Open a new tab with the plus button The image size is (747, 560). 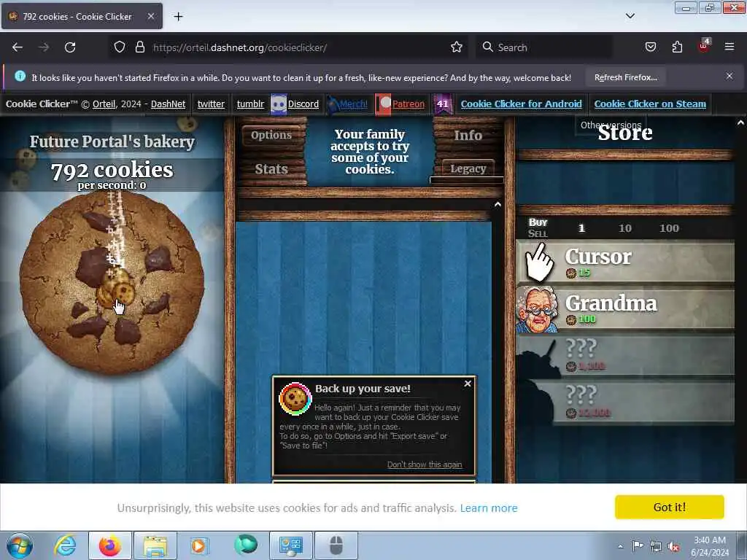(178, 17)
